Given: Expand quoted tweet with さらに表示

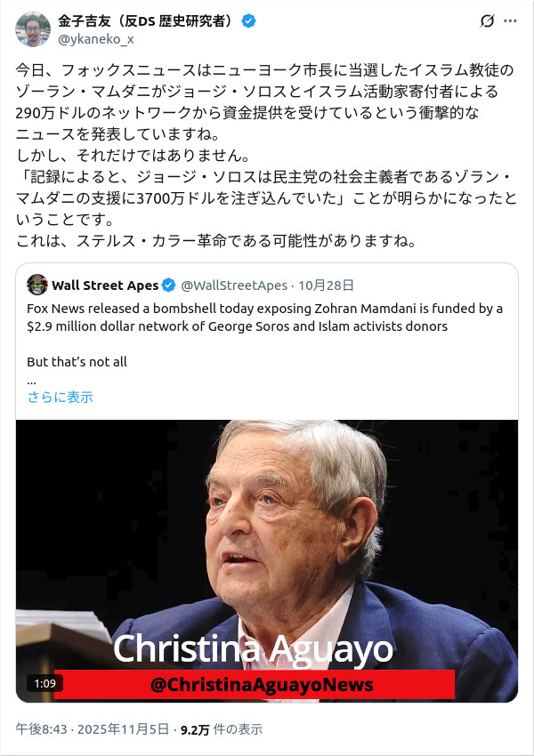Looking at the screenshot, I should click(60, 398).
